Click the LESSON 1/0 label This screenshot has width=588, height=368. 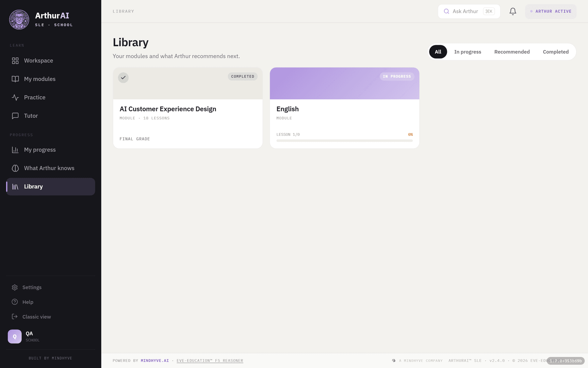pos(288,134)
